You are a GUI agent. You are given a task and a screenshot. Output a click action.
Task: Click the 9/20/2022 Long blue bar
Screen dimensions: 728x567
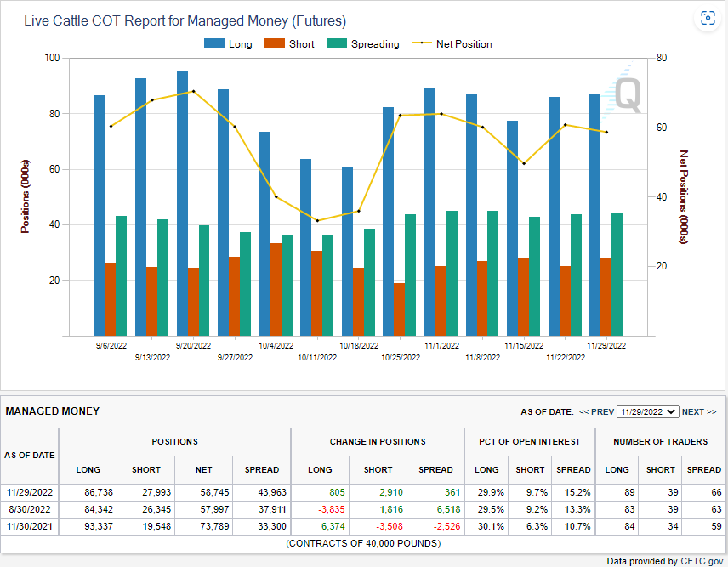point(183,204)
